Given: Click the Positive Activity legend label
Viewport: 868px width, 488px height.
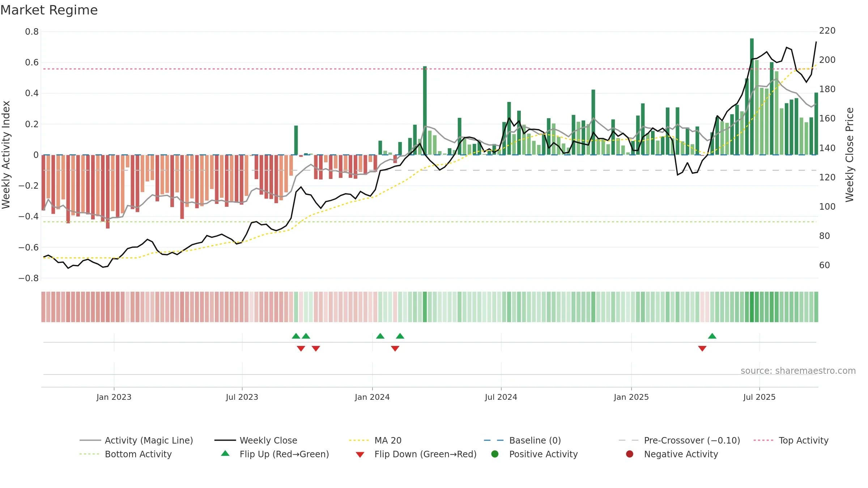Looking at the screenshot, I should (544, 454).
